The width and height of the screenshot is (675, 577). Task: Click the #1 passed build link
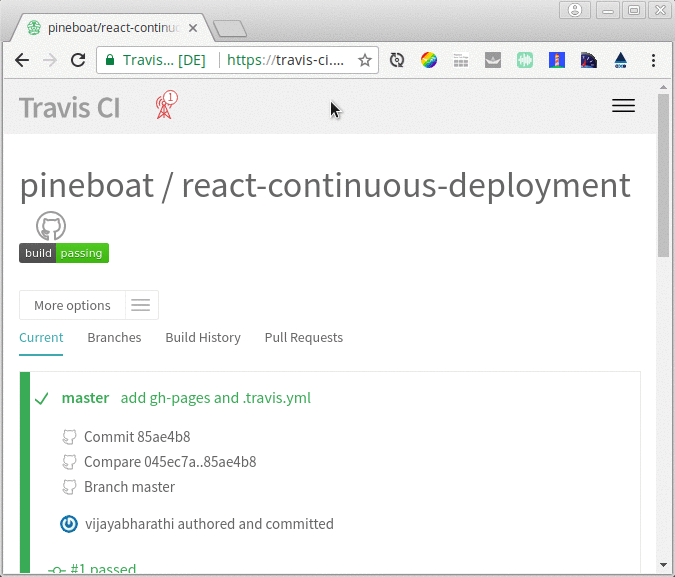pyautogui.click(x=103, y=569)
